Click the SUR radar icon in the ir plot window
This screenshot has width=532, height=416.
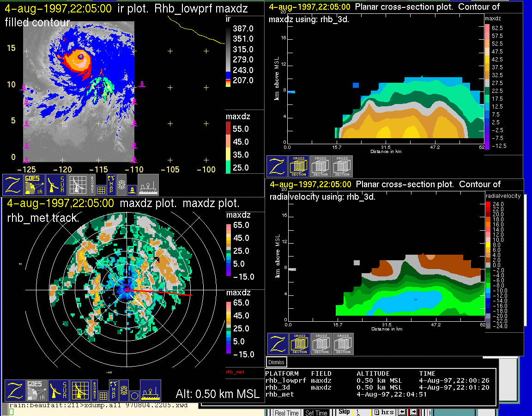coord(56,184)
